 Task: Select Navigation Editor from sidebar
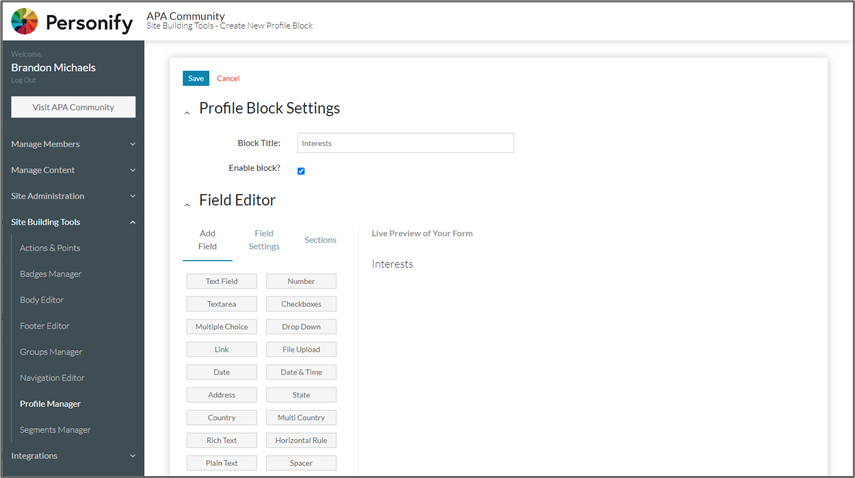point(52,378)
